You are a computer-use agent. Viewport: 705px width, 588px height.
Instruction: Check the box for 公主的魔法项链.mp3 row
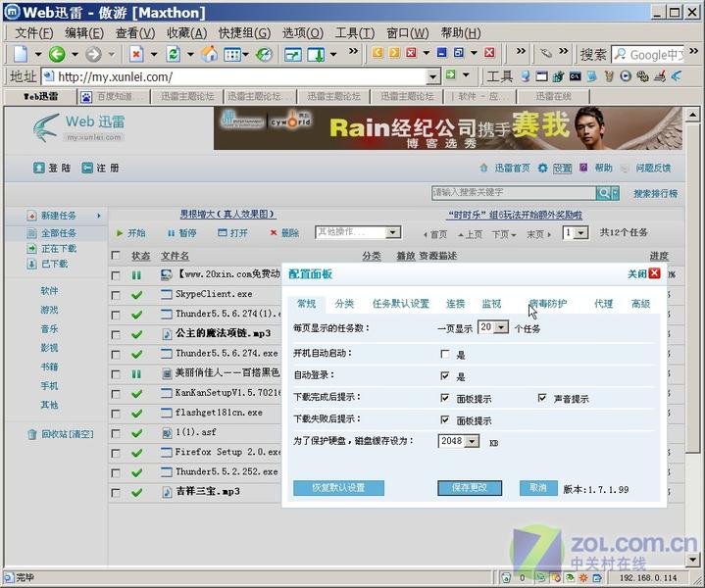pos(116,335)
